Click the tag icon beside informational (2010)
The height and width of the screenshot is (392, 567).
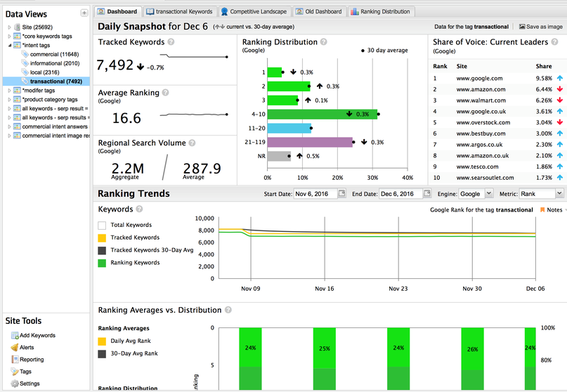tap(25, 63)
